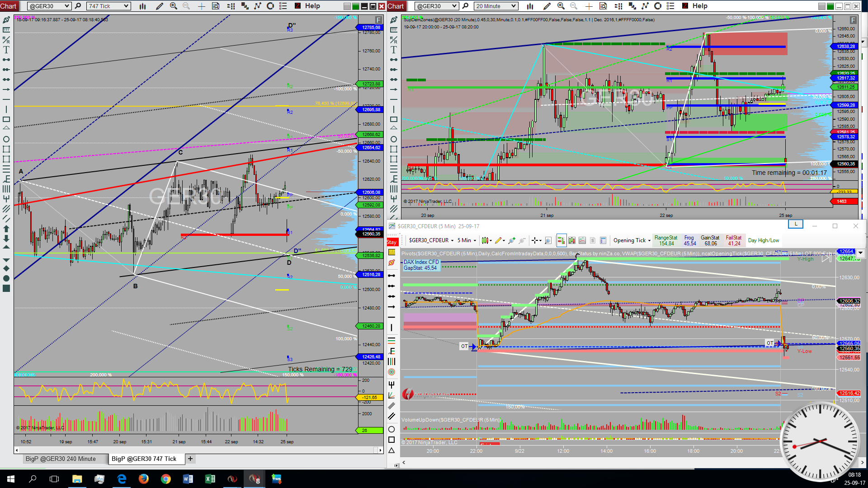Toggle dollar sign button in 5 Min chart

coord(592,240)
